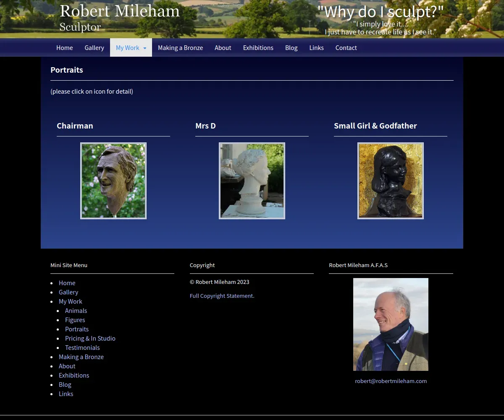Open the Chairman portrait thumbnail
504x420 pixels.
tap(113, 181)
